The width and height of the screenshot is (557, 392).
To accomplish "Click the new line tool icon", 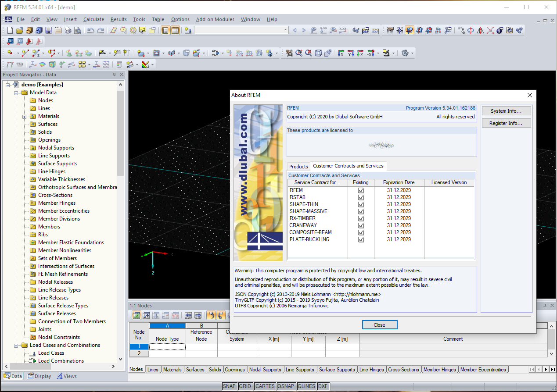I will (25, 53).
